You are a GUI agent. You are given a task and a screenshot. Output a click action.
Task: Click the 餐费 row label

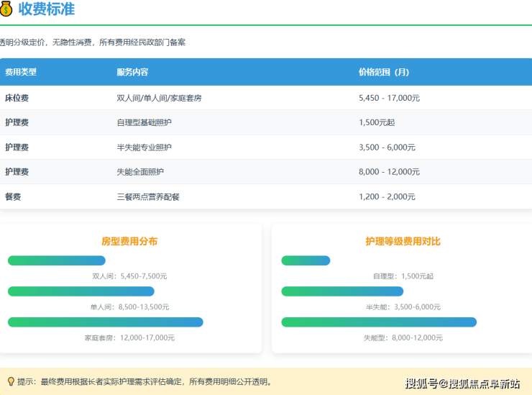[x=13, y=196]
